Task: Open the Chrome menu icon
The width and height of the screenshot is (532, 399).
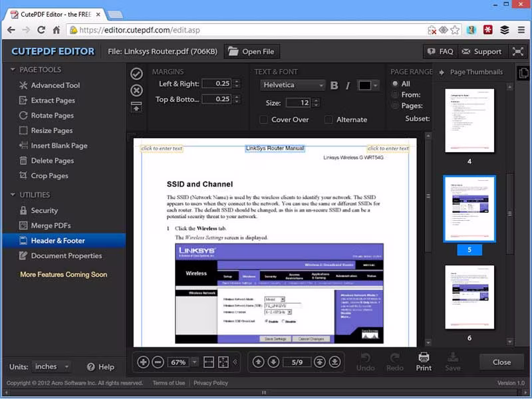Action: (521, 30)
